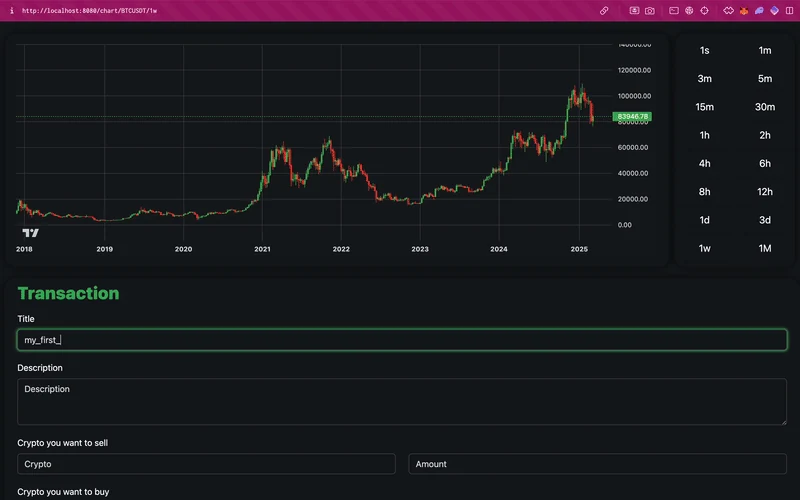Select the 1d daily interval
This screenshot has width=800, height=500.
coord(705,220)
